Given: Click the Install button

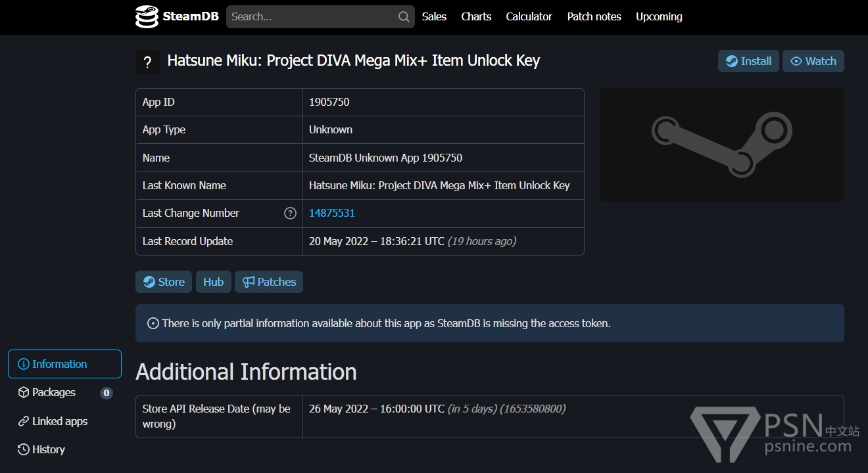Looking at the screenshot, I should click(748, 61).
